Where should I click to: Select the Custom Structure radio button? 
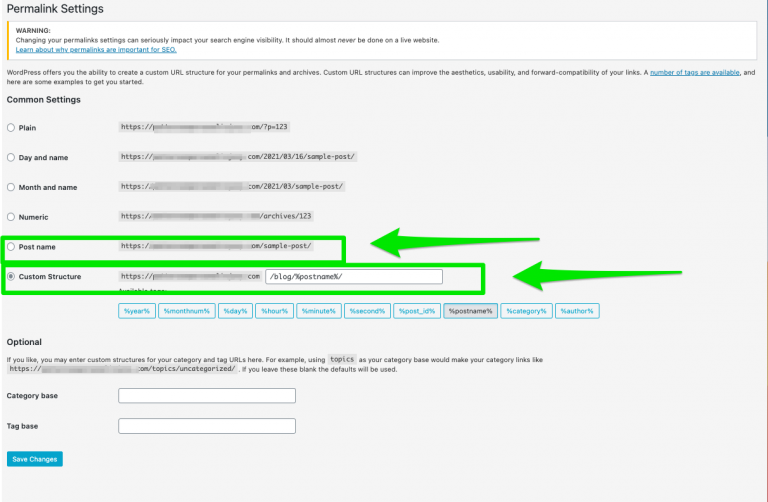11,276
